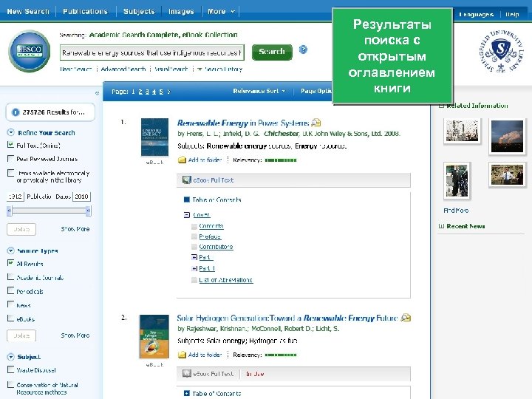Open the More dropdown in top navigation
Screen dimensions: 532x399
click(x=221, y=11)
